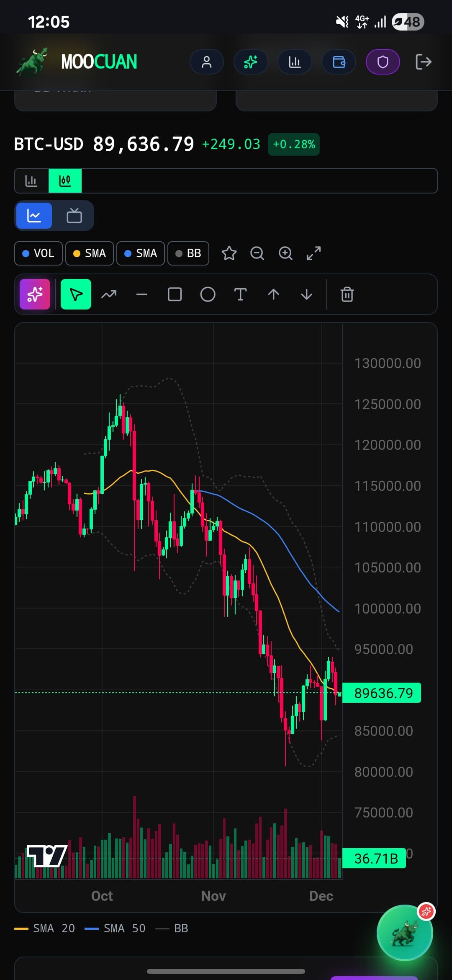Add BTC-USD to favorites with the star
452x980 pixels.
click(229, 253)
